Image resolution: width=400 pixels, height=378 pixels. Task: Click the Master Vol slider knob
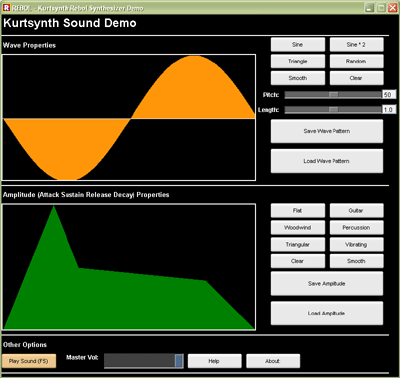pos(179,361)
